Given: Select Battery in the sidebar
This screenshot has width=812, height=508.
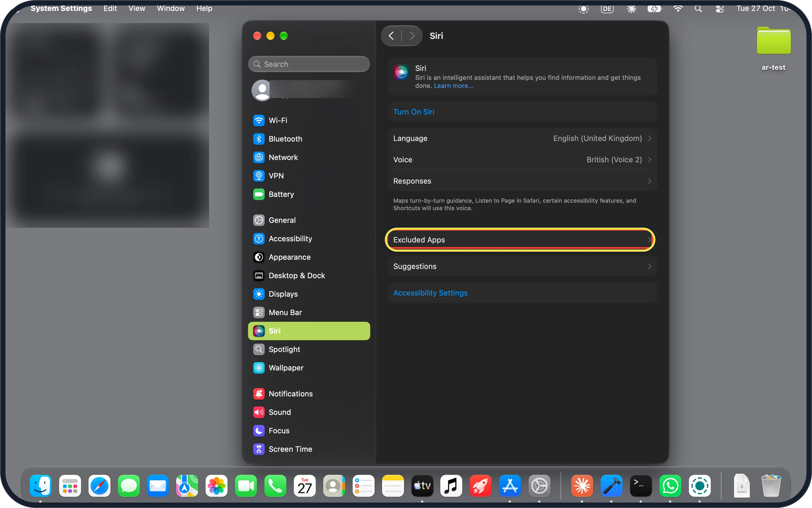Looking at the screenshot, I should tap(309, 194).
